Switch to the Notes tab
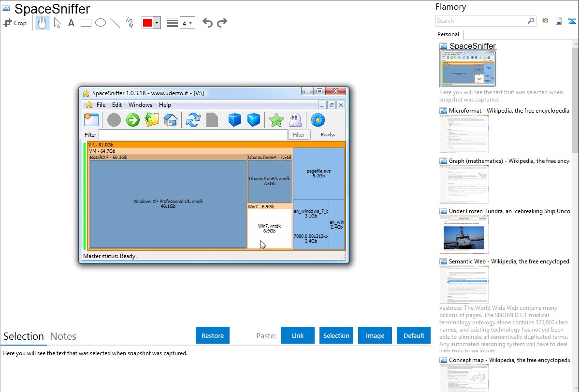This screenshot has width=579, height=392. point(63,336)
